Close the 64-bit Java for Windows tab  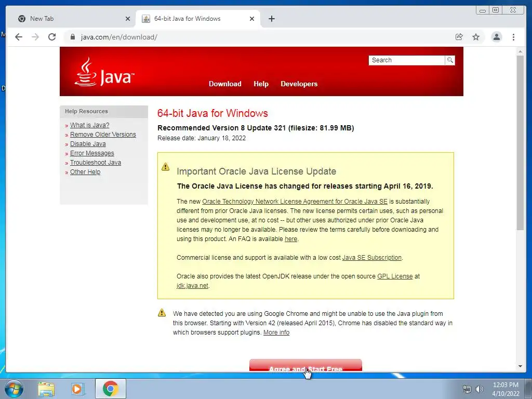pos(252,19)
